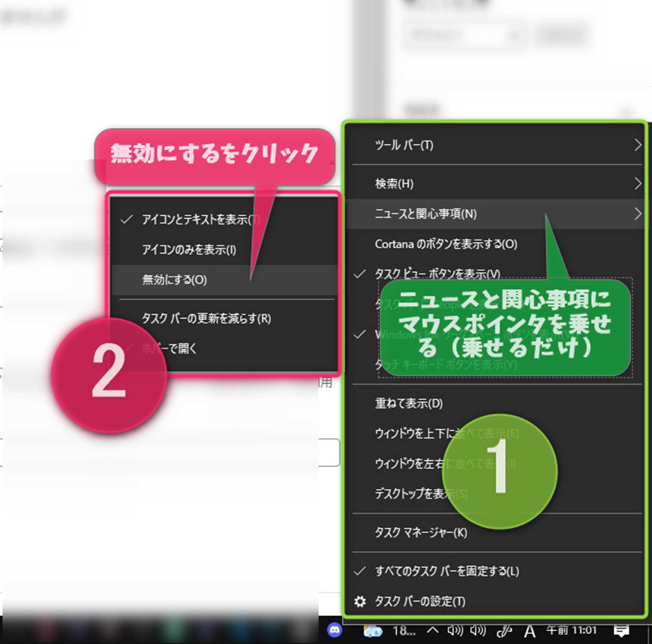Expand the 検索 submenu arrow
This screenshot has height=644, width=652.
(x=638, y=184)
